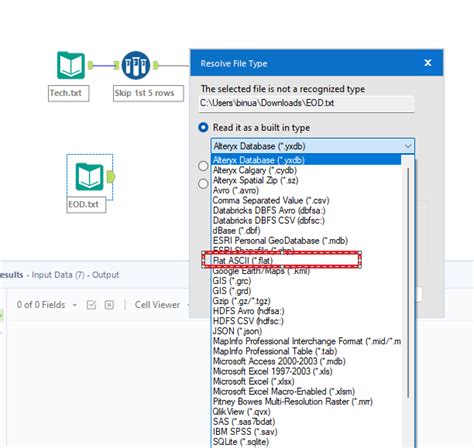This screenshot has width=474, height=448.
Task: Collapse the built in type combo box
Action: click(x=408, y=146)
